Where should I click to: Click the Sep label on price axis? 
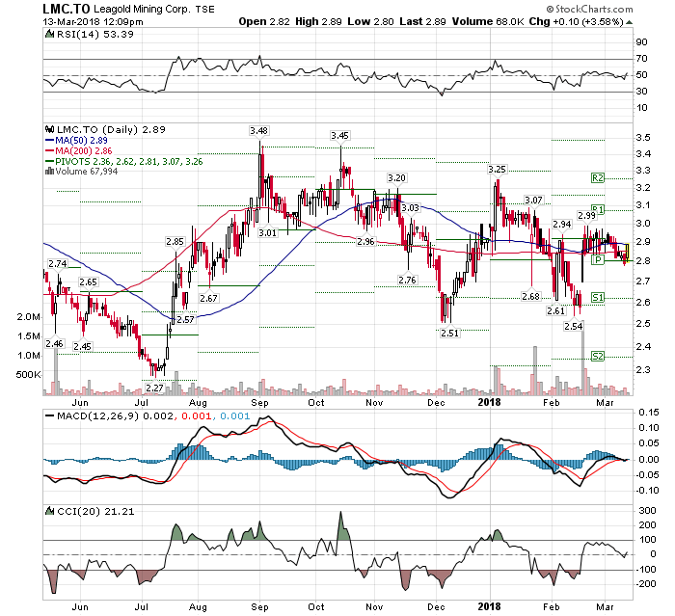point(259,403)
